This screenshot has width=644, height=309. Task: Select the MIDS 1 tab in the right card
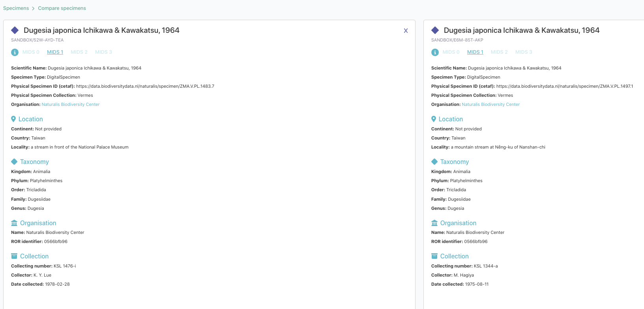[x=475, y=52]
